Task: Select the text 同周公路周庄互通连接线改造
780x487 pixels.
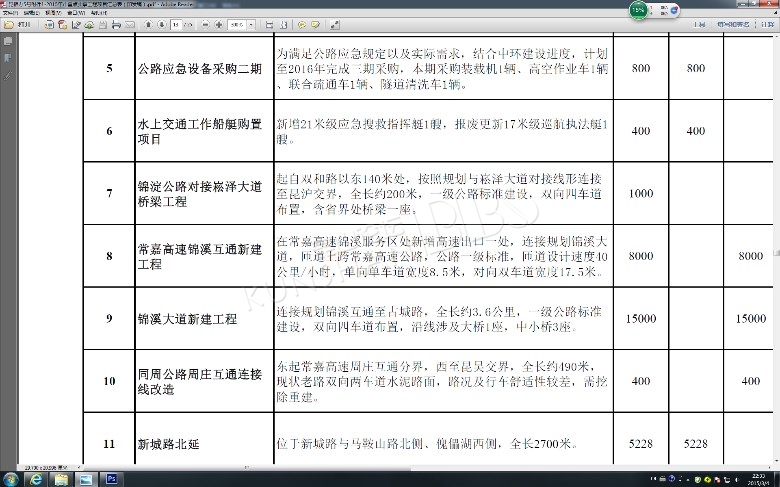Action: [x=199, y=382]
